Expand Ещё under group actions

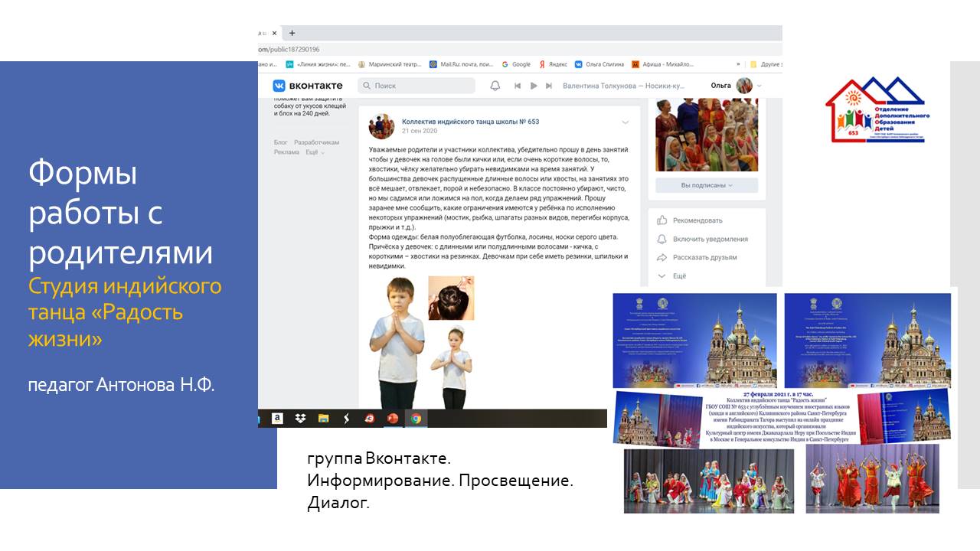point(678,276)
